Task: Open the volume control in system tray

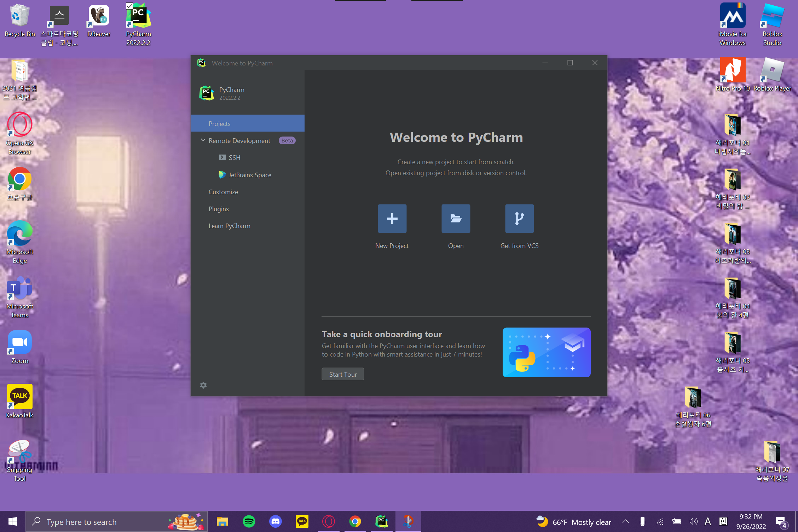Action: coord(693,521)
